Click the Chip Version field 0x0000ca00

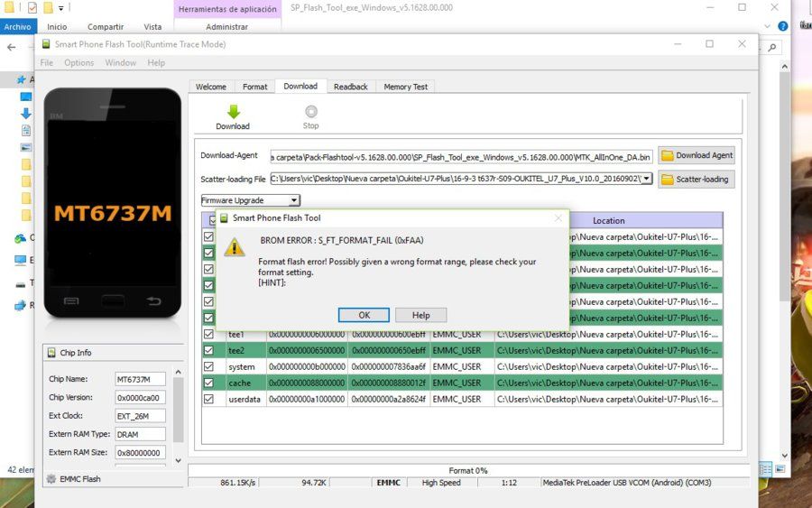(x=140, y=398)
